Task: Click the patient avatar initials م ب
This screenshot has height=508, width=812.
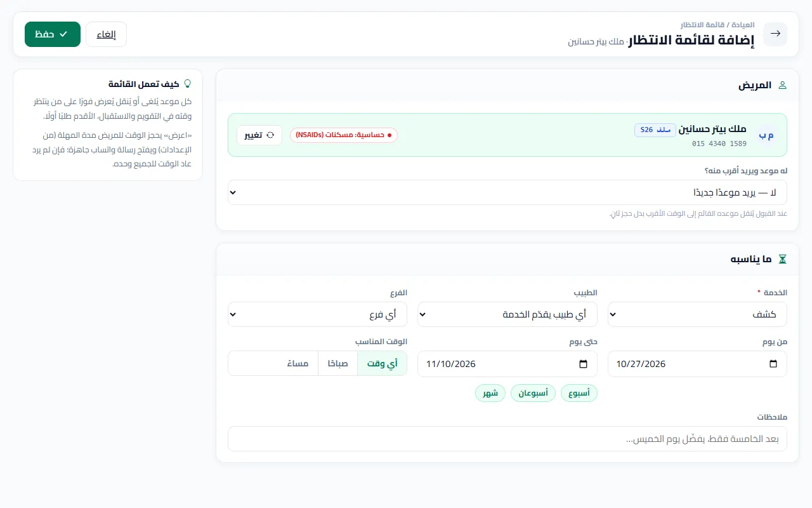Action: [x=766, y=135]
